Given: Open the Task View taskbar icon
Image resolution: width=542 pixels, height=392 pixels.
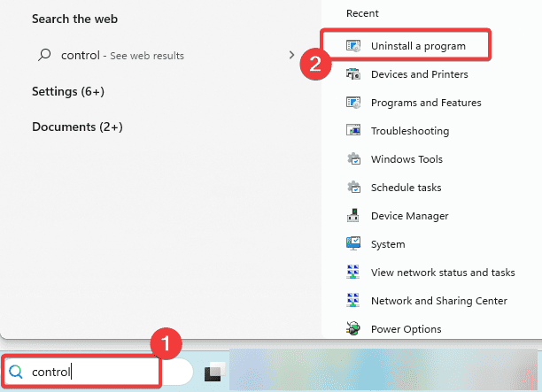Looking at the screenshot, I should coord(214,372).
